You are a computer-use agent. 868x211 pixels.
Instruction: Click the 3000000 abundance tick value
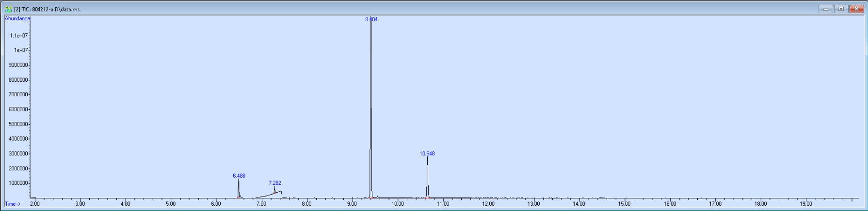[x=18, y=154]
